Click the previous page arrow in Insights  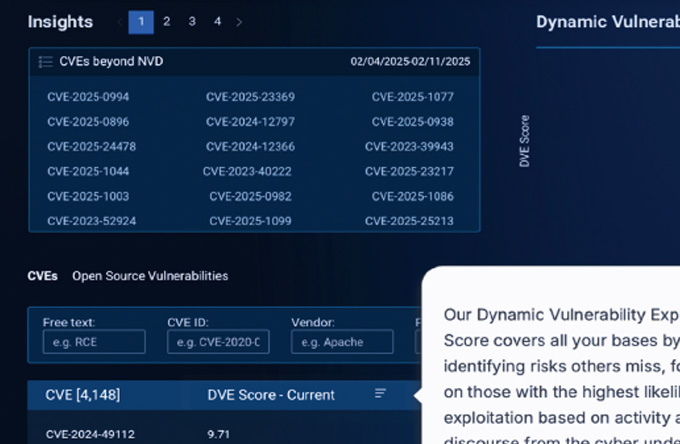tap(120, 22)
